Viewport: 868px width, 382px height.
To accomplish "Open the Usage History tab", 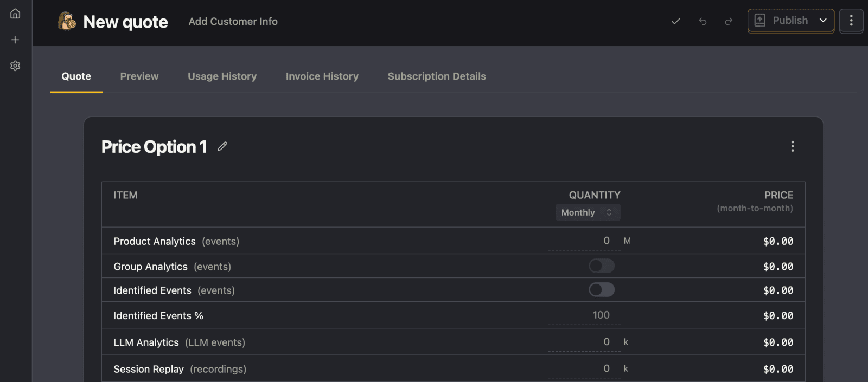I will tap(222, 76).
